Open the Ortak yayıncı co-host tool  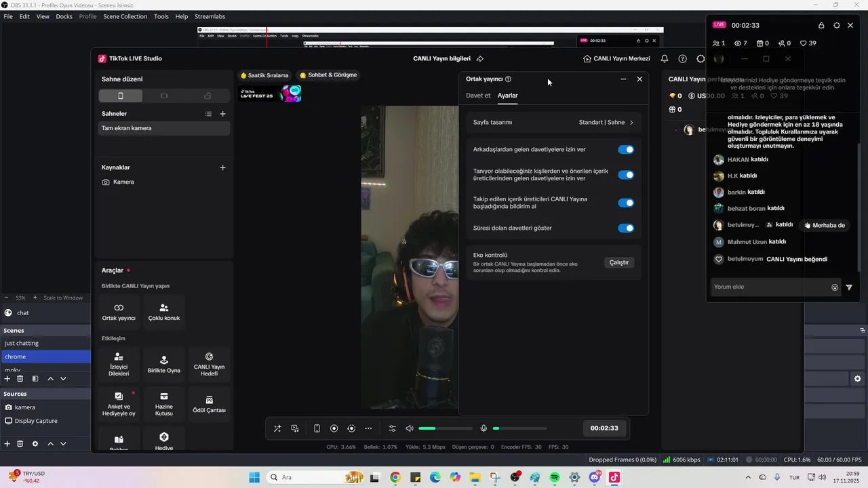click(119, 312)
